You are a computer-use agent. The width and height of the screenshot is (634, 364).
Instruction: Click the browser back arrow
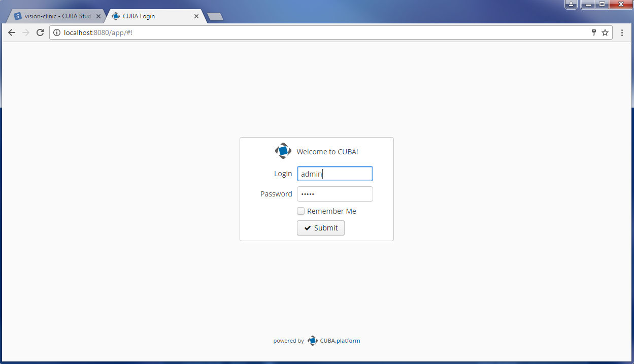12,32
